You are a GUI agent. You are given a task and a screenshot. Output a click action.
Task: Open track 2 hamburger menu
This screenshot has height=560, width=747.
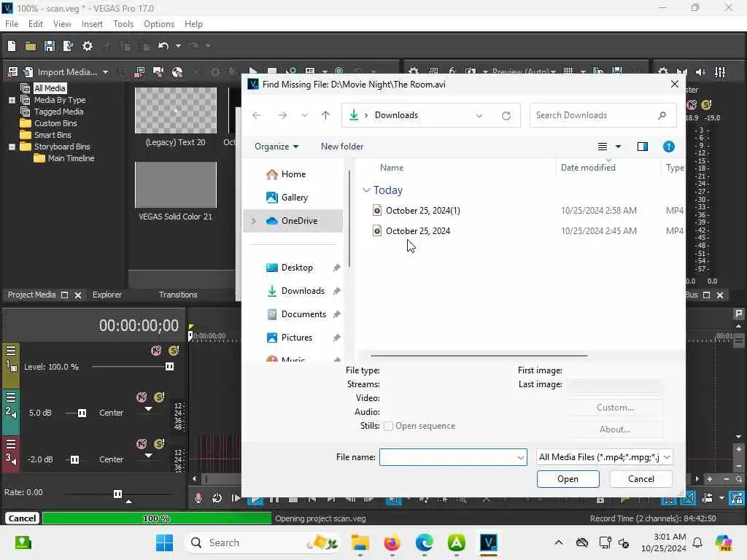pos(11,397)
